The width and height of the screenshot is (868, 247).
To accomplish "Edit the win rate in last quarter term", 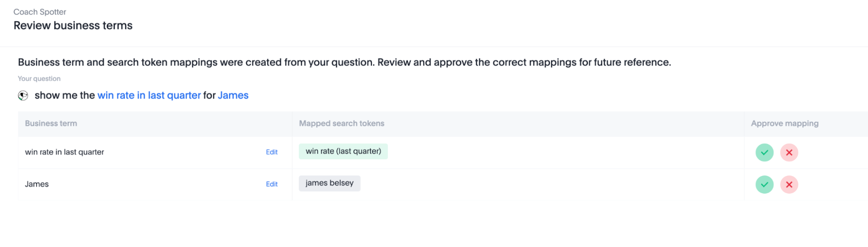I will pyautogui.click(x=272, y=152).
